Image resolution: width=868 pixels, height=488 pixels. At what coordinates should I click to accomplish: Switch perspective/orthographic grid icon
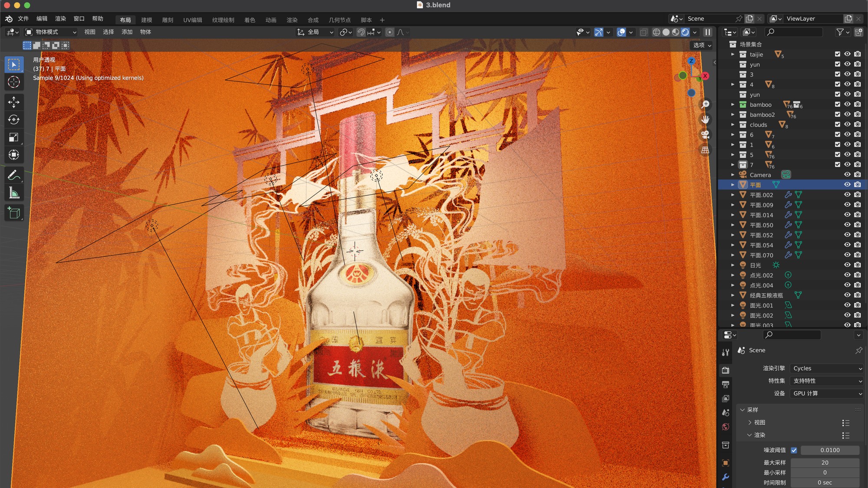click(705, 150)
